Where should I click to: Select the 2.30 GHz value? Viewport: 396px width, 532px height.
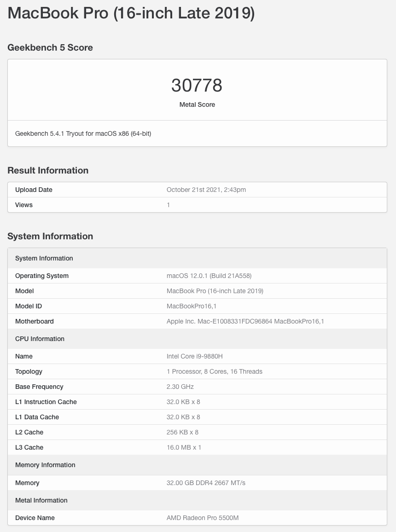coord(180,387)
